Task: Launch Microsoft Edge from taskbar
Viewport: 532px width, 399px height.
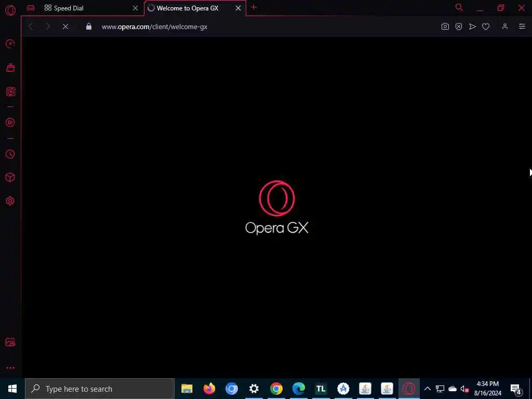Action: click(299, 389)
